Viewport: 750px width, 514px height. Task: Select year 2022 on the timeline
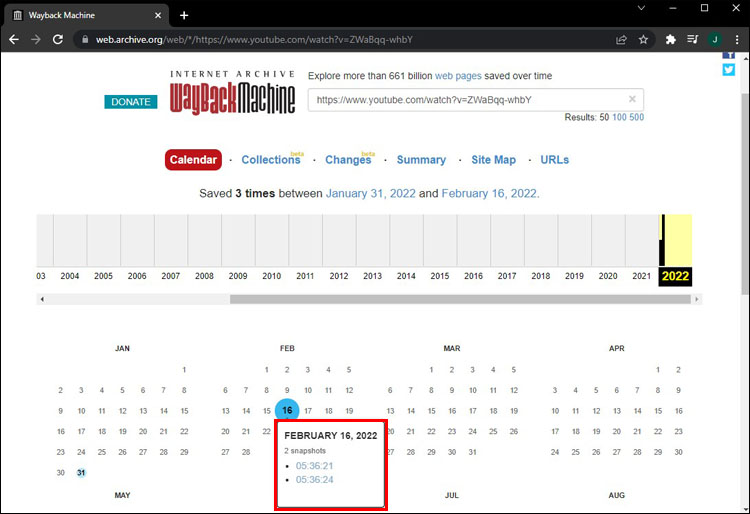675,276
